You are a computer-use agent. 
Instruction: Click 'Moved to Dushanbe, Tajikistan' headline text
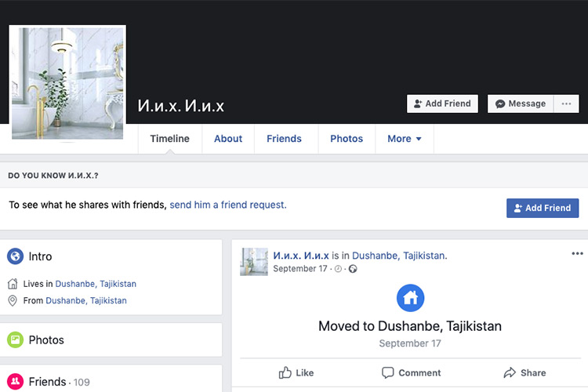410,326
